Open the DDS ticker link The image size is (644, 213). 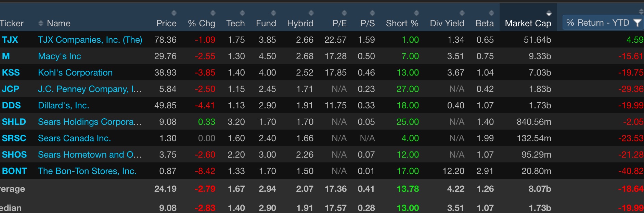pyautogui.click(x=11, y=105)
